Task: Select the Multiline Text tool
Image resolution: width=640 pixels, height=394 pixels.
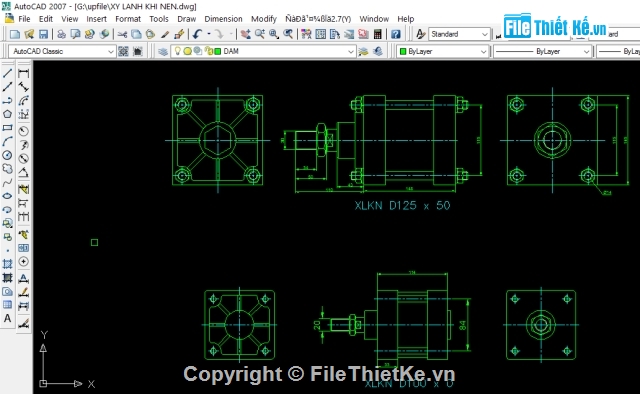Action: click(7, 318)
